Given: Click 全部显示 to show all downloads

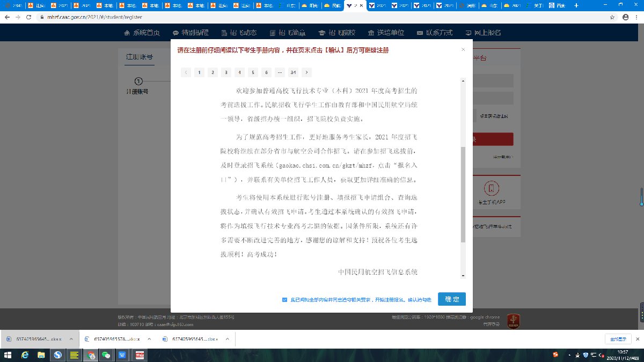Looking at the screenshot, I should point(618,339).
